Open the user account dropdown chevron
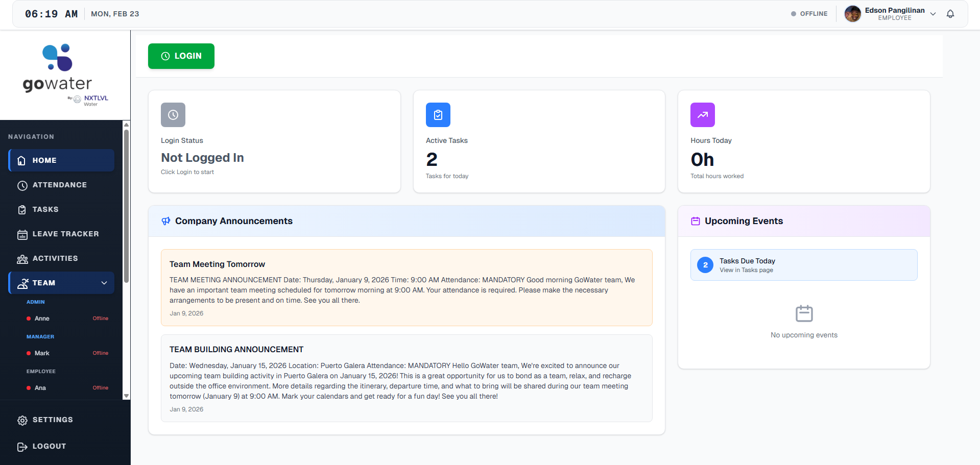The width and height of the screenshot is (980, 465). (933, 14)
